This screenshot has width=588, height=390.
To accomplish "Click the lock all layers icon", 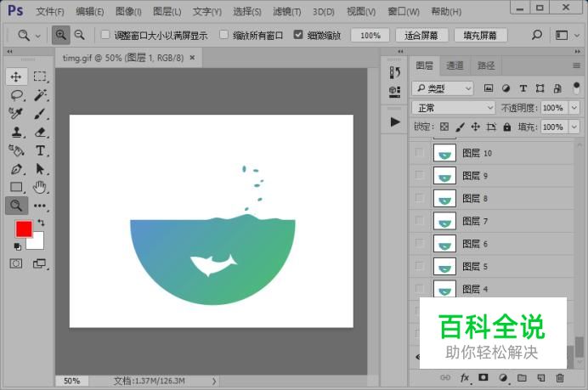I will click(507, 127).
